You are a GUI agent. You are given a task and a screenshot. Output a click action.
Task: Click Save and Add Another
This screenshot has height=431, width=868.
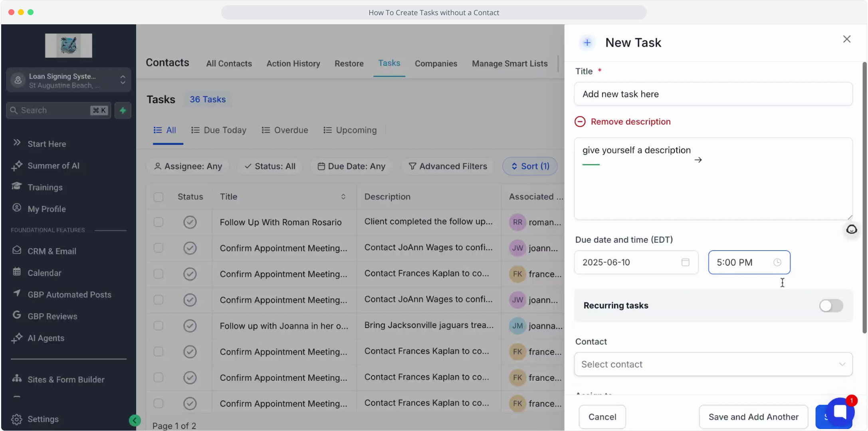pos(754,417)
